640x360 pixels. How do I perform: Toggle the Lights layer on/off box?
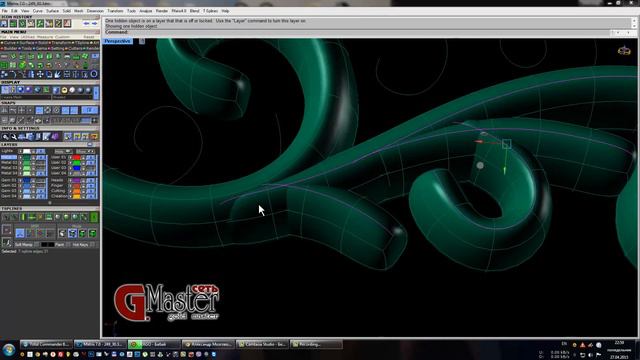click(41, 151)
